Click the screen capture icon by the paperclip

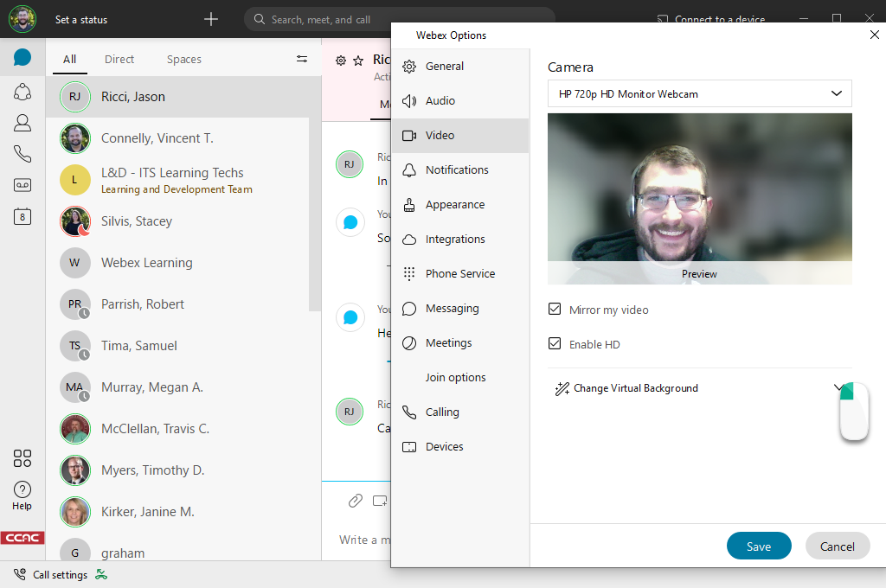pyautogui.click(x=380, y=501)
